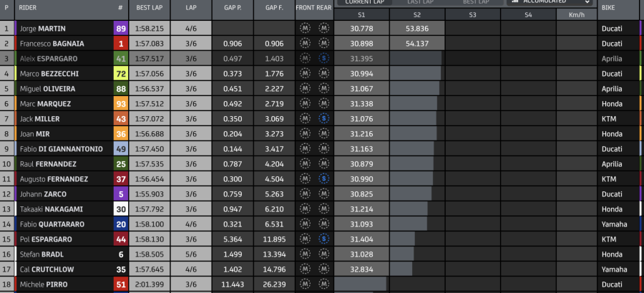
Task: Click Raul Fernandez's front tyre icon
Action: pyautogui.click(x=305, y=164)
